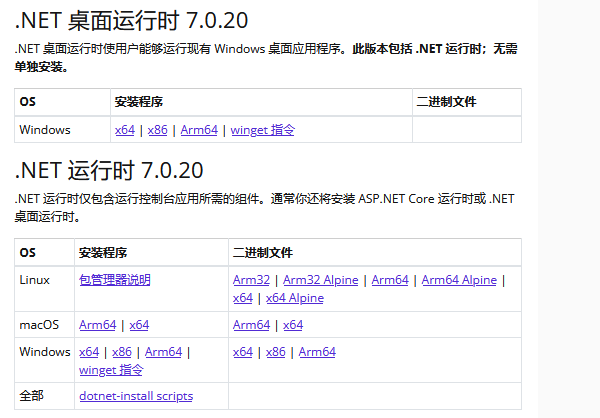Download Linux Arm64 Alpine binary
Image resolution: width=600 pixels, height=418 pixels.
coord(459,280)
